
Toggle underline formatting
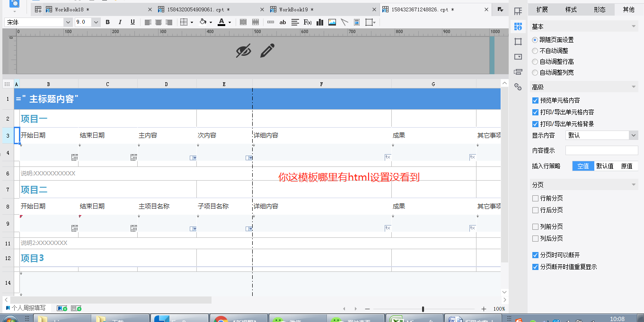point(132,22)
